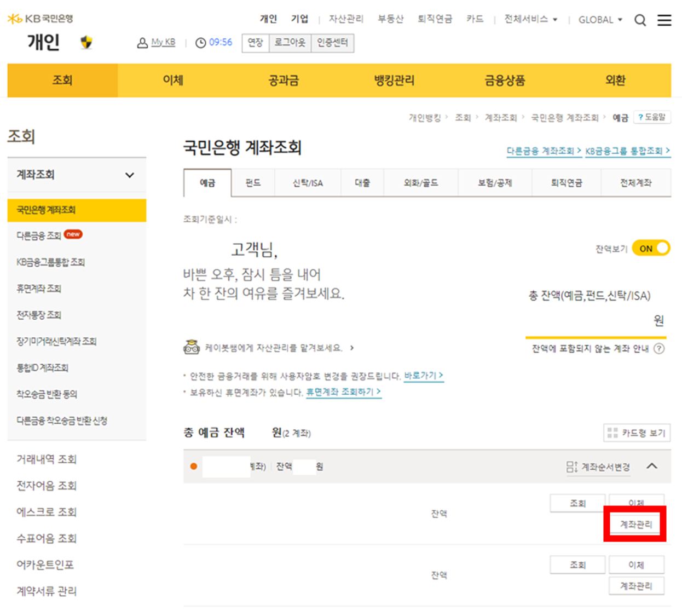
Task: Open 에스크로 조회 in sidebar
Action: click(47, 512)
